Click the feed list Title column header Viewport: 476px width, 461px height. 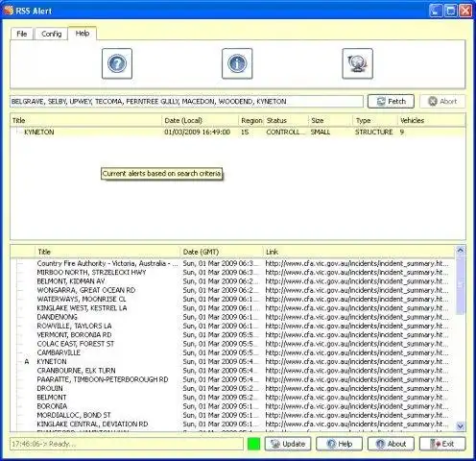107,252
